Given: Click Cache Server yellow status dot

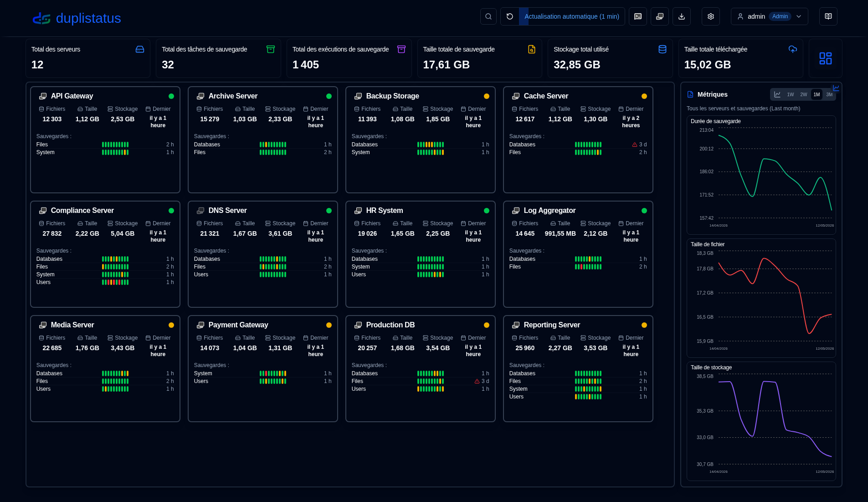Looking at the screenshot, I should pyautogui.click(x=644, y=96).
